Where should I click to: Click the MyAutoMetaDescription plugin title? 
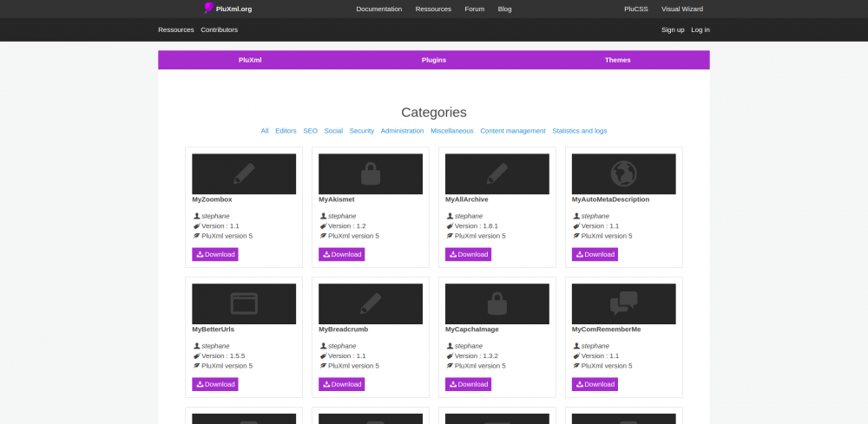point(610,199)
